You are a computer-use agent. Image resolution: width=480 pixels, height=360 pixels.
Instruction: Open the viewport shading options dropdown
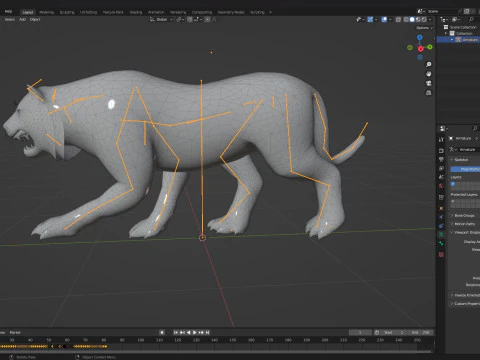(430, 19)
